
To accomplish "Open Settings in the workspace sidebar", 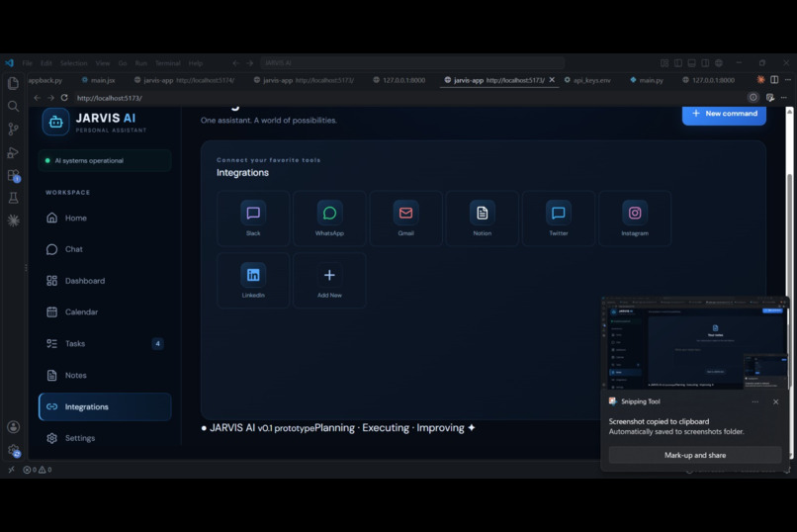I will 105,438.
